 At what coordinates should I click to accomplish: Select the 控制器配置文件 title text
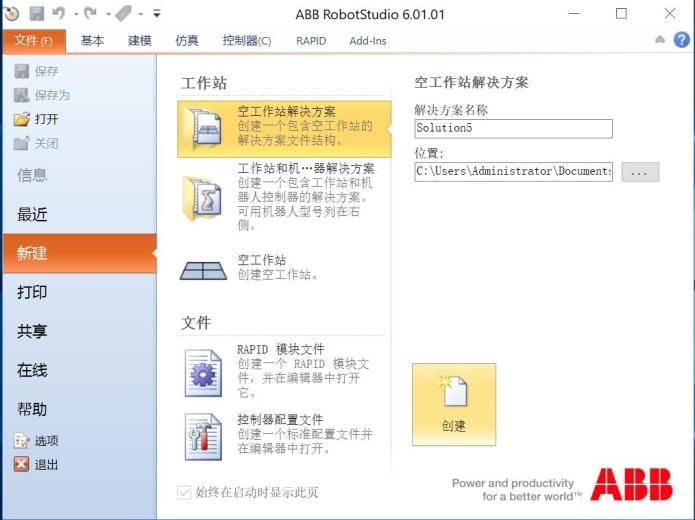coord(280,419)
